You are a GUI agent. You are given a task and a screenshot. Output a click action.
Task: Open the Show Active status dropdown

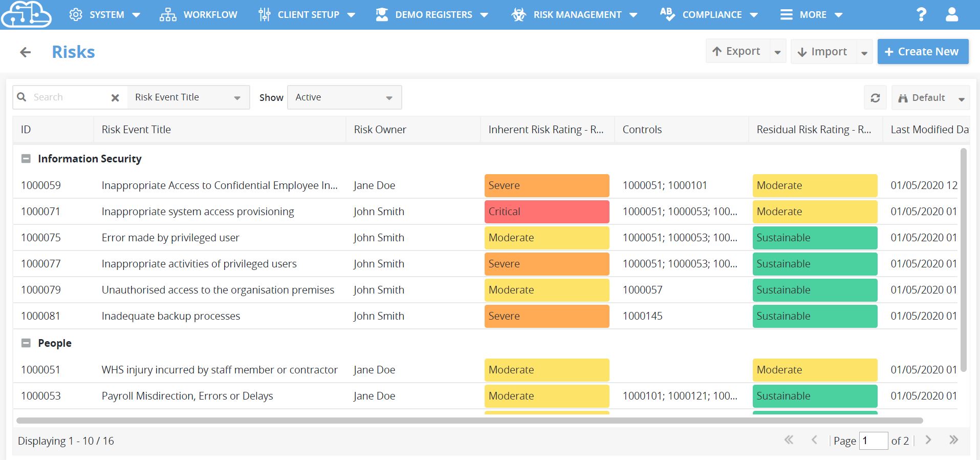(x=344, y=97)
